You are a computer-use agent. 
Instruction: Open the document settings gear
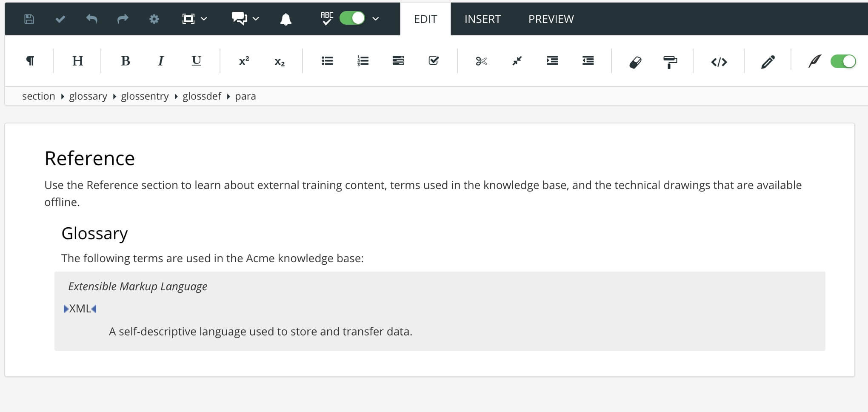point(154,19)
